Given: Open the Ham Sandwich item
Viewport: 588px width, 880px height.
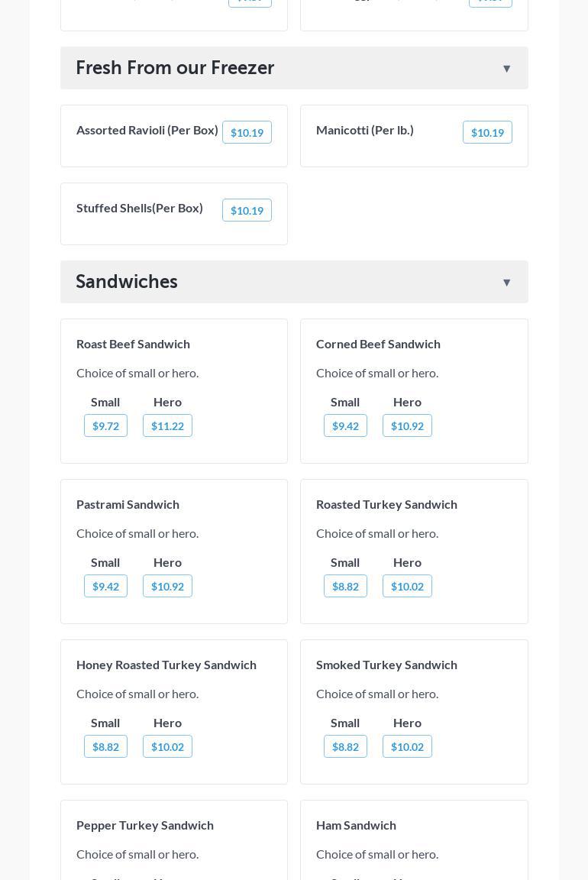Looking at the screenshot, I should click(x=356, y=825).
